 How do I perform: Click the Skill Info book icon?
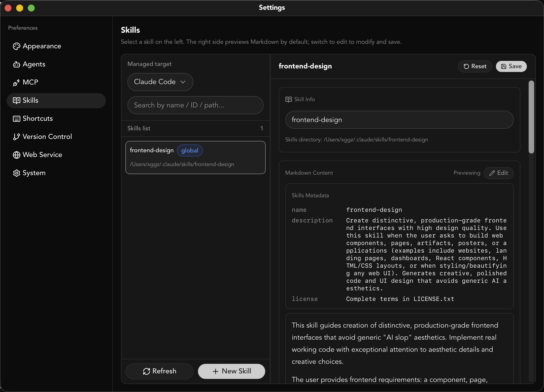tap(288, 99)
